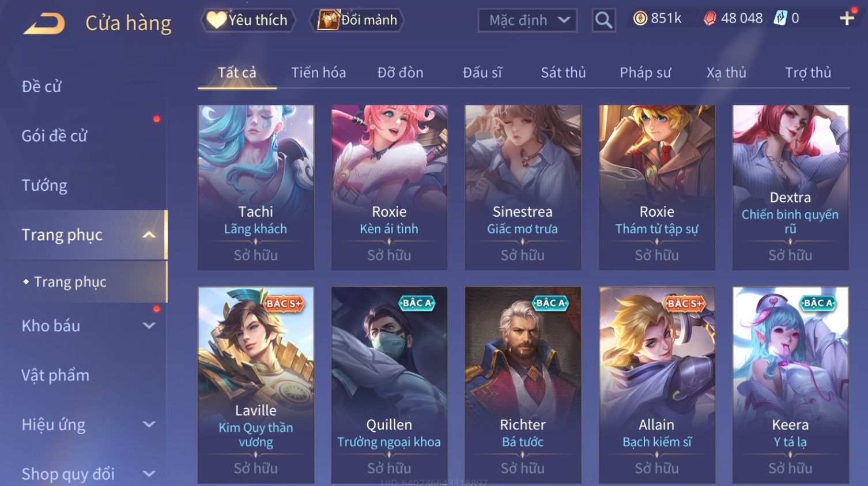Screen dimensions: 868x486
Task: Collapse the Trang phục sidebar section
Action: click(149, 235)
